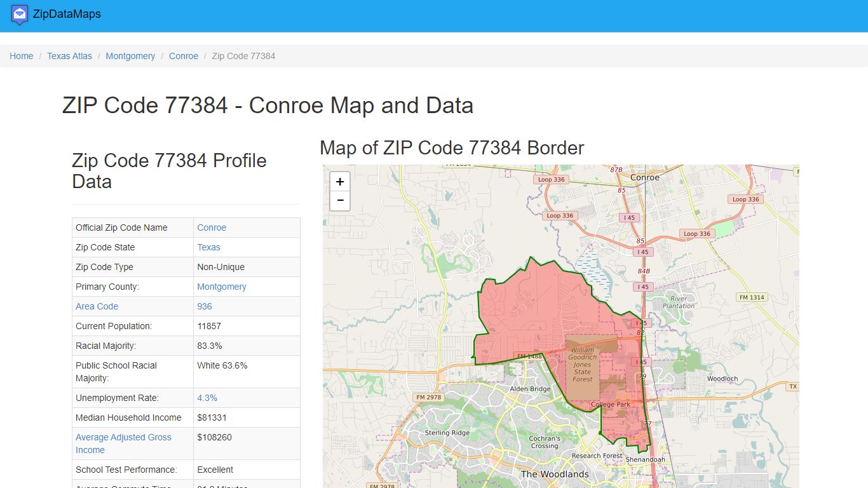Viewport: 868px width, 488px height.
Task: Click FM 1488 road shield on map
Action: click(x=529, y=356)
